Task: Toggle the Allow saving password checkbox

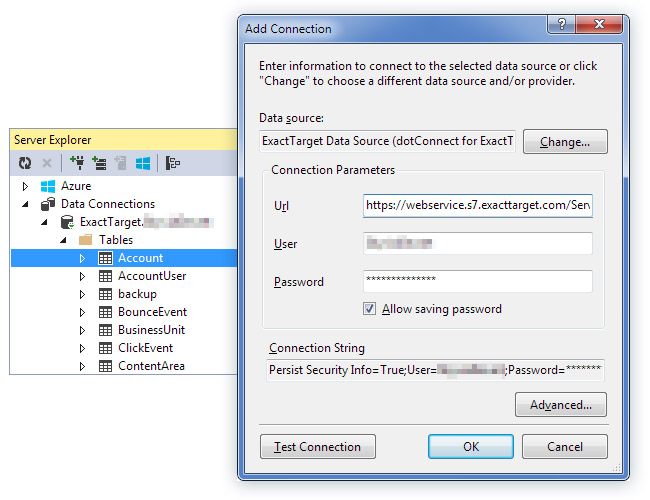Action: pyautogui.click(x=370, y=309)
